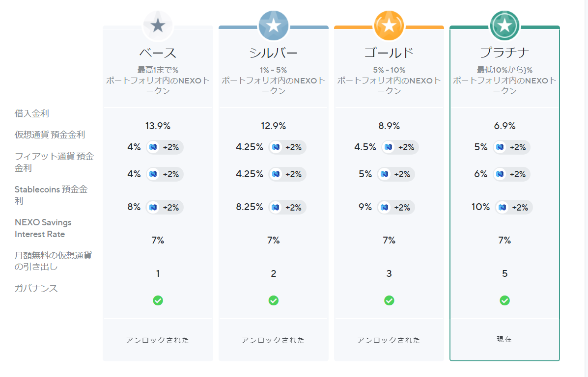Select the プラチナ tier heading
Screen dimensions: 588x377
[504, 53]
